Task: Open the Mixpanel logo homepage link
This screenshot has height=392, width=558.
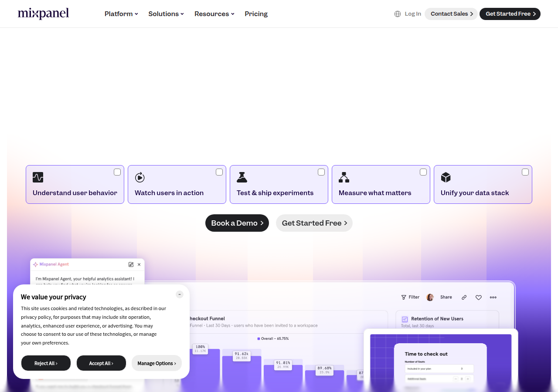Action: pyautogui.click(x=43, y=14)
